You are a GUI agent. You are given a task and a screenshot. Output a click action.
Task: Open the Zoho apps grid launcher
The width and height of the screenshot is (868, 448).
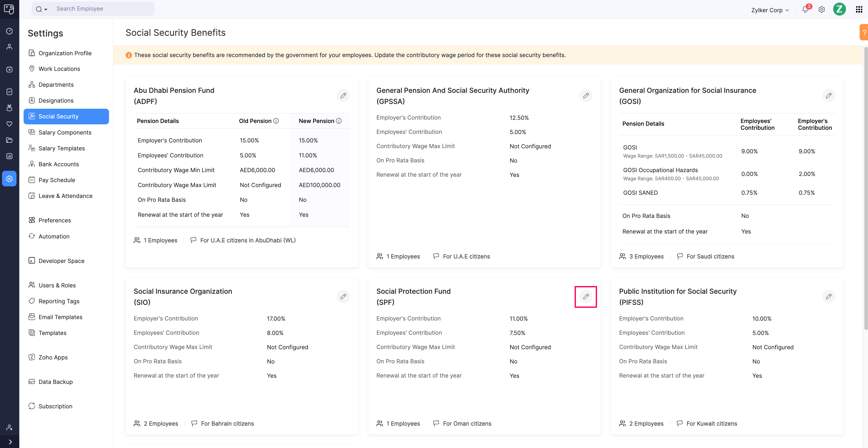859,9
